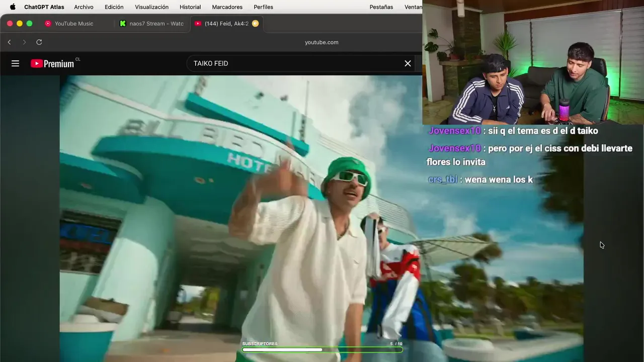This screenshot has width=644, height=362.
Task: Click the Suscriptores progress bar
Action: click(322, 350)
